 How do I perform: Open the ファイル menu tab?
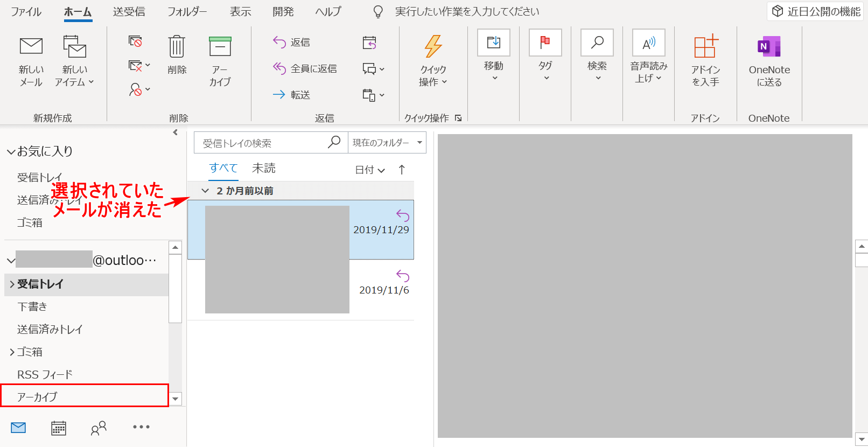point(26,12)
